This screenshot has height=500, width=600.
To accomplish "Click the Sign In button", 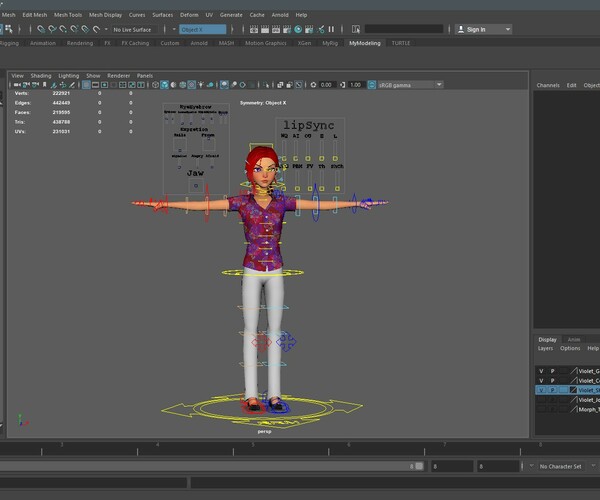I will coord(476,30).
